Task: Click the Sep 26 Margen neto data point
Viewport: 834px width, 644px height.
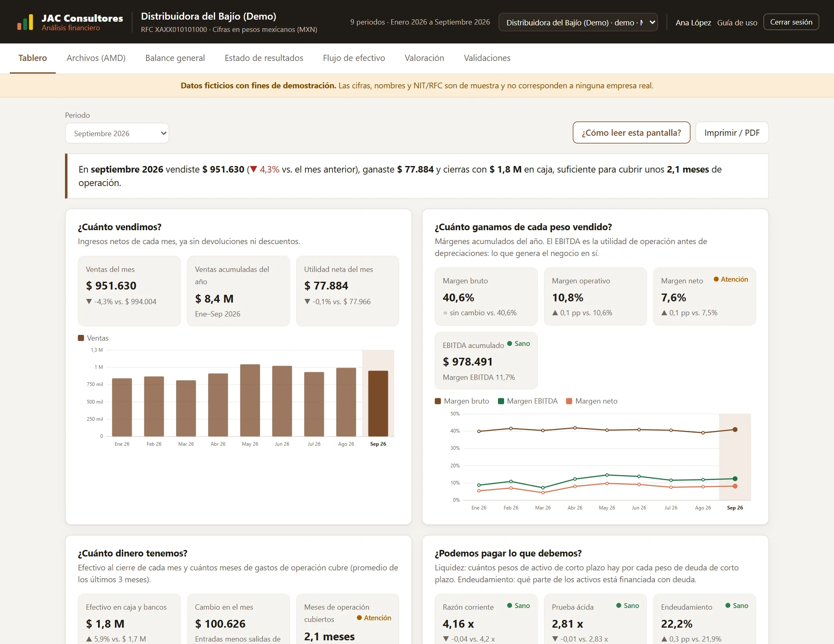Action: pyautogui.click(x=735, y=486)
